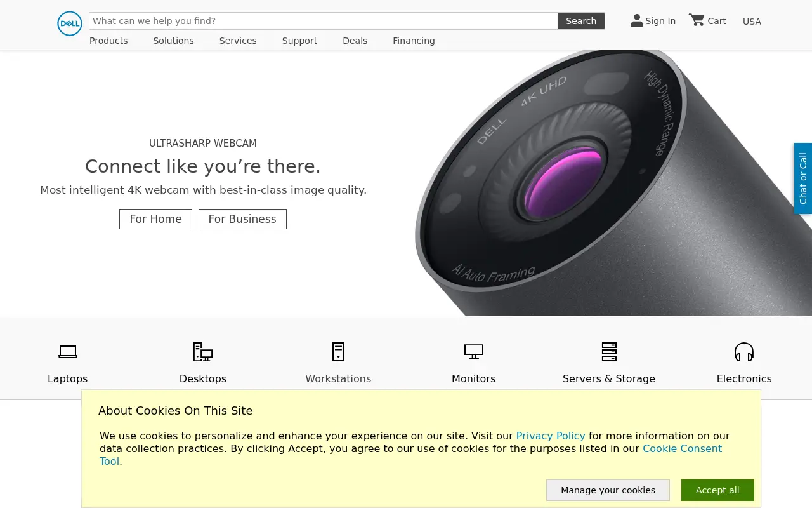Open the Services menu
The height and width of the screenshot is (508, 812).
[x=238, y=41]
